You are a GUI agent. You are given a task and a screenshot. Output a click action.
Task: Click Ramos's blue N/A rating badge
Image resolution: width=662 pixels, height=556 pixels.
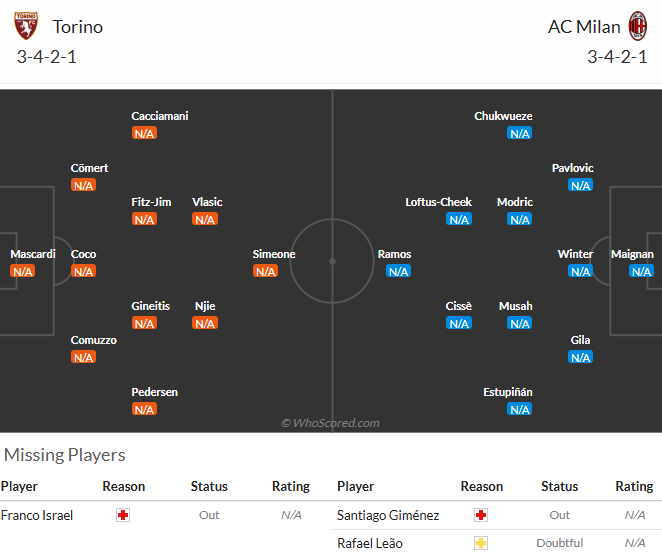pyautogui.click(x=398, y=271)
